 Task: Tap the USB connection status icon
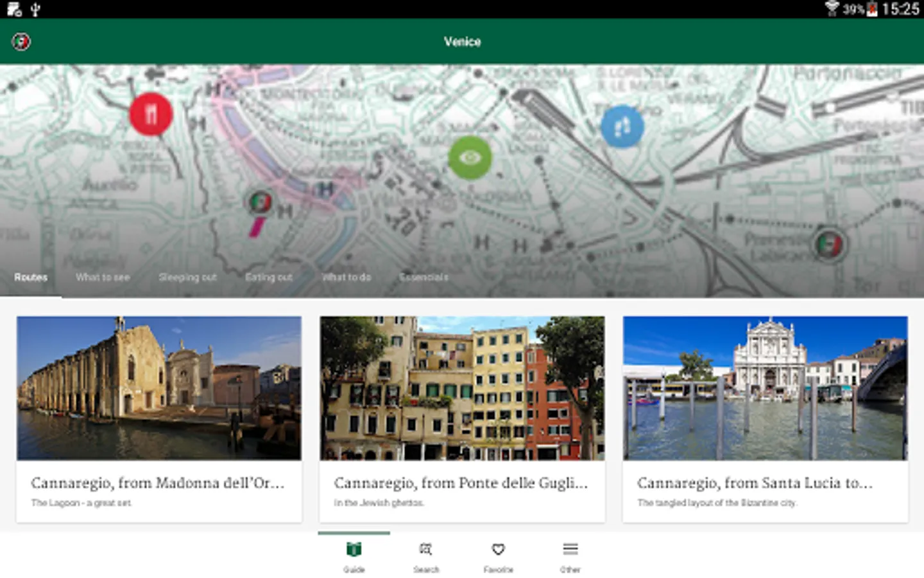point(36,9)
